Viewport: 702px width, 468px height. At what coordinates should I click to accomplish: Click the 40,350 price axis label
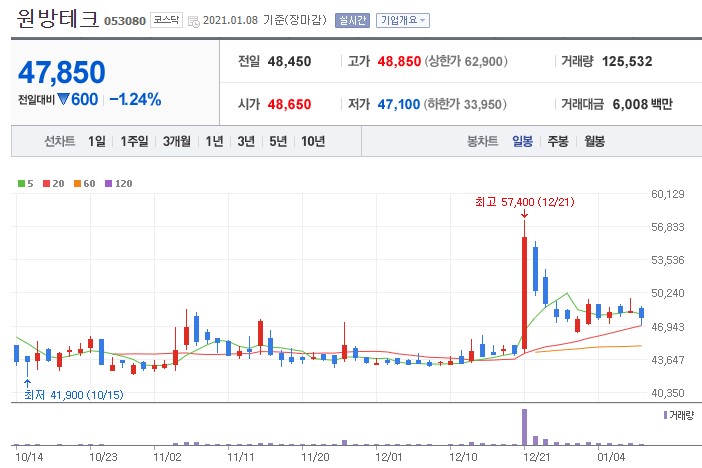[x=668, y=393]
